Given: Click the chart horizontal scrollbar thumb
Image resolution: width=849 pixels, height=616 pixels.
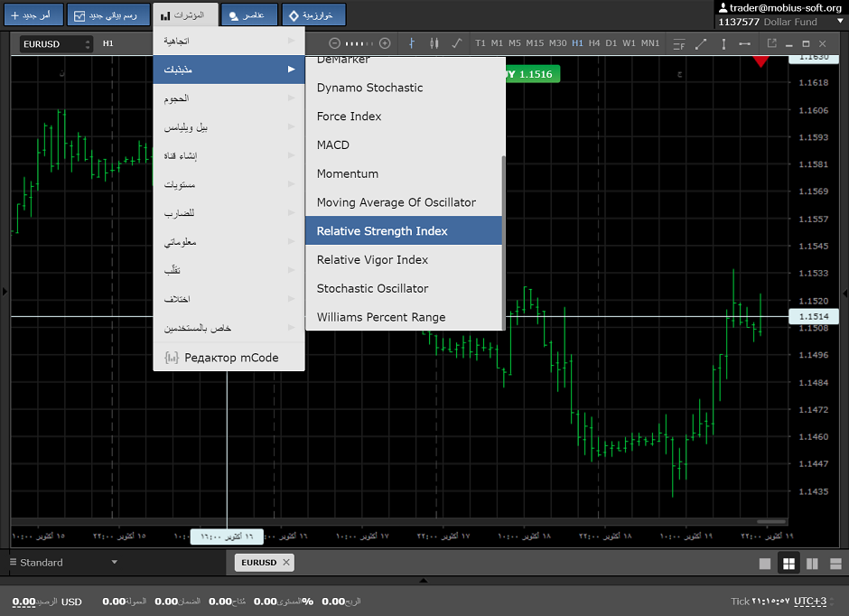Looking at the screenshot, I should (771, 522).
